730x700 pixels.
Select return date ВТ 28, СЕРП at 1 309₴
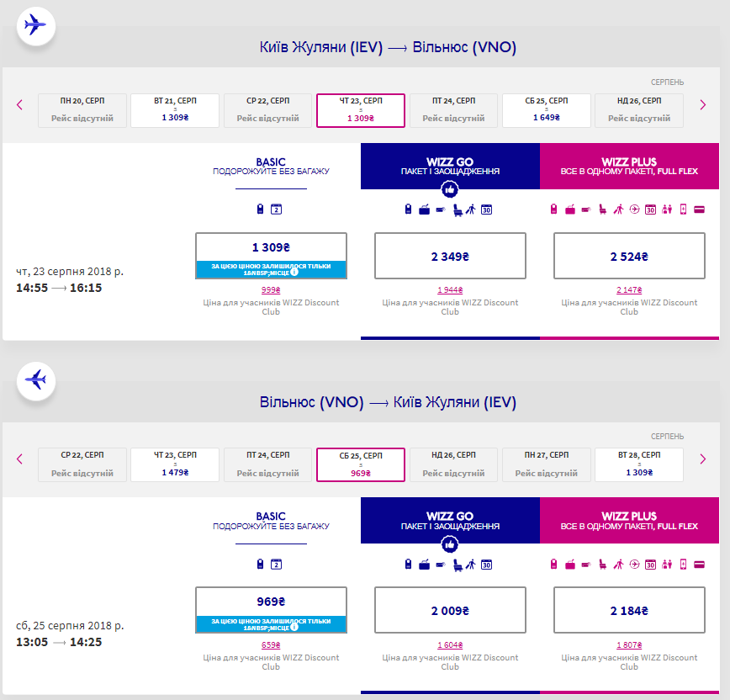click(x=639, y=464)
